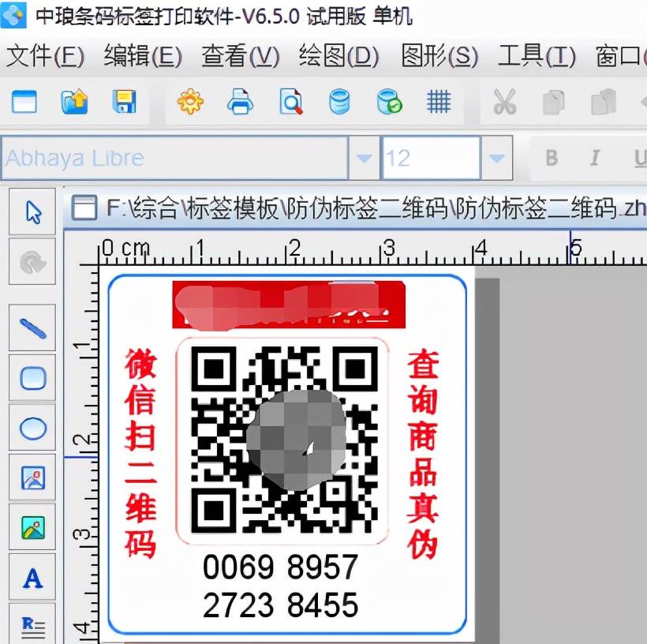Open the 文件(F) menu
The width and height of the screenshot is (647, 644).
click(x=46, y=56)
